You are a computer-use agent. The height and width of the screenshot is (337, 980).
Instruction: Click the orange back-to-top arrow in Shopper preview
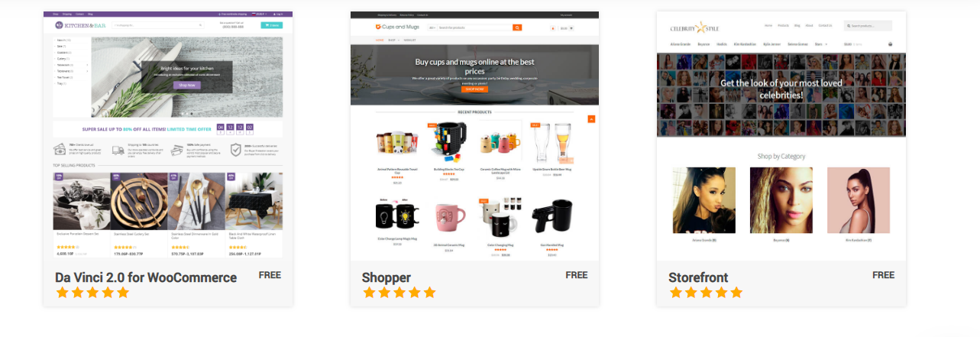(x=591, y=119)
